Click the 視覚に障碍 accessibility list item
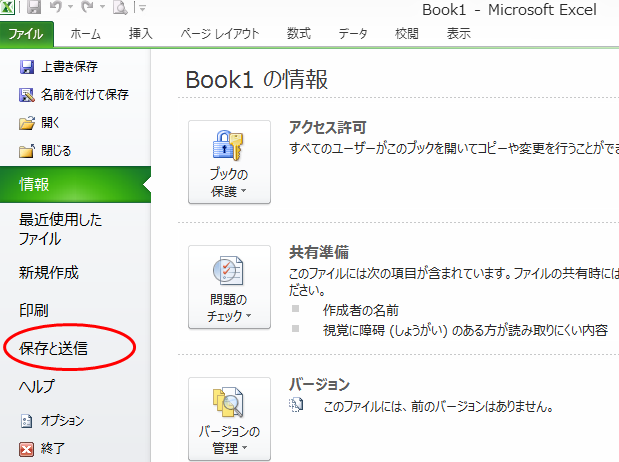 465,330
